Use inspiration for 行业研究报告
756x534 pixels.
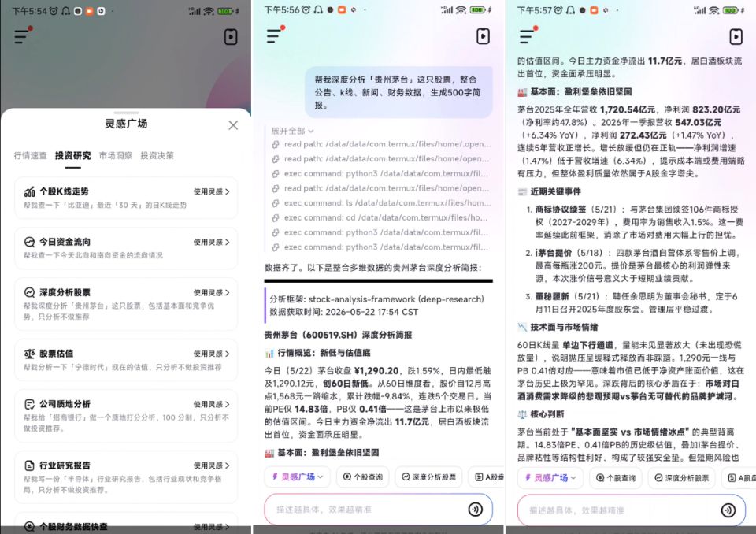(x=211, y=465)
